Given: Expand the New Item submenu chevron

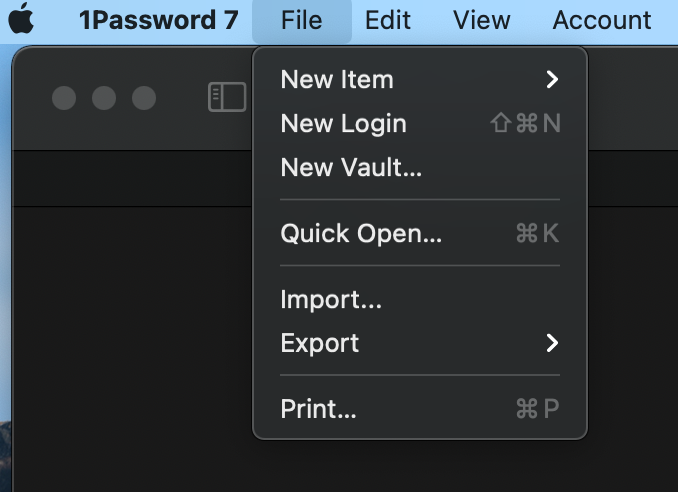Looking at the screenshot, I should 551,79.
